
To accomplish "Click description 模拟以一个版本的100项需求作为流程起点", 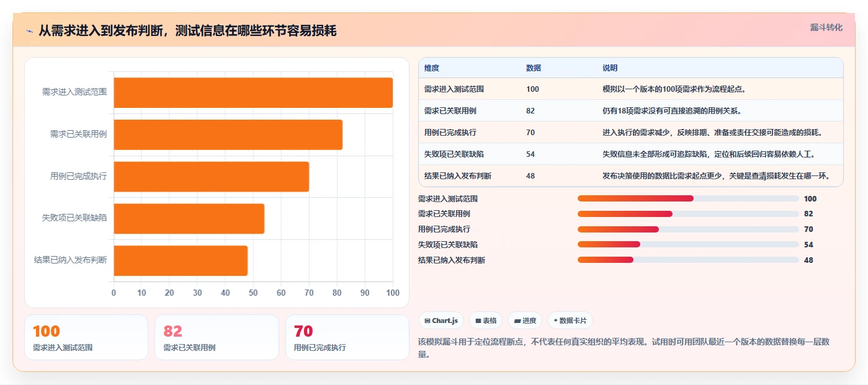I will coord(674,89).
